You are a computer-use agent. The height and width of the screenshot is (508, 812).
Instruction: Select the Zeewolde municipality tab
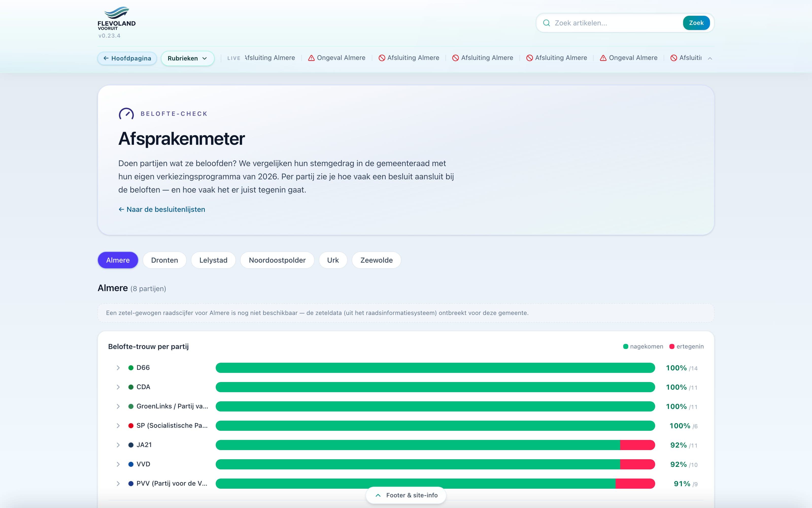[377, 260]
